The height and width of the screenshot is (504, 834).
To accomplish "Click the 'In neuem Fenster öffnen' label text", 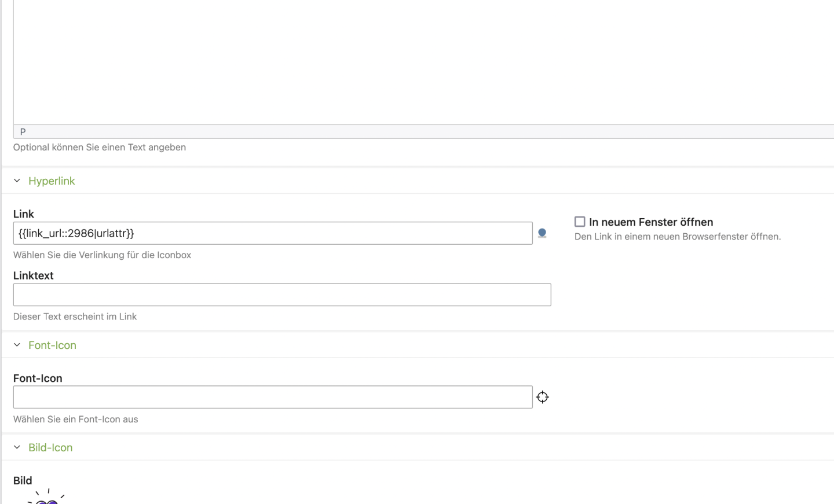I will (651, 222).
